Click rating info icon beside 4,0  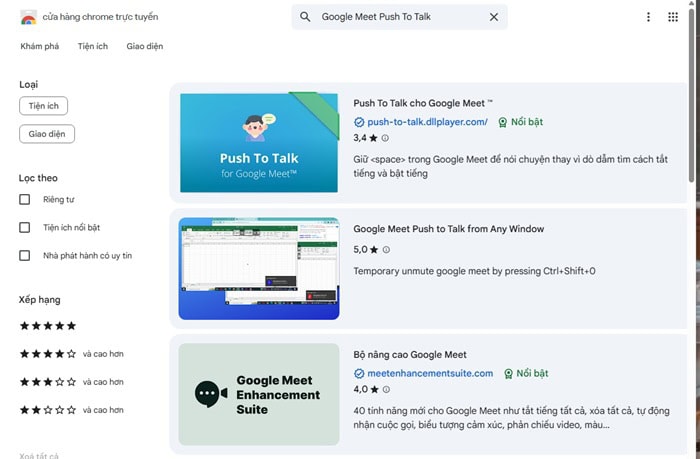coord(386,389)
